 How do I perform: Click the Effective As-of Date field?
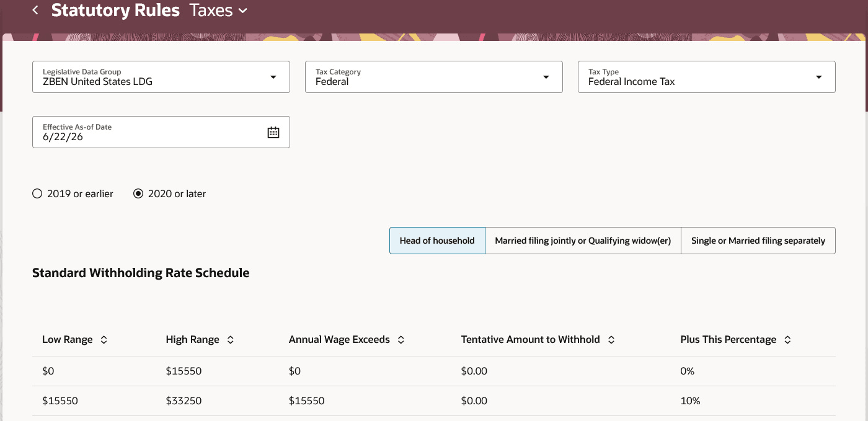pyautogui.click(x=161, y=132)
